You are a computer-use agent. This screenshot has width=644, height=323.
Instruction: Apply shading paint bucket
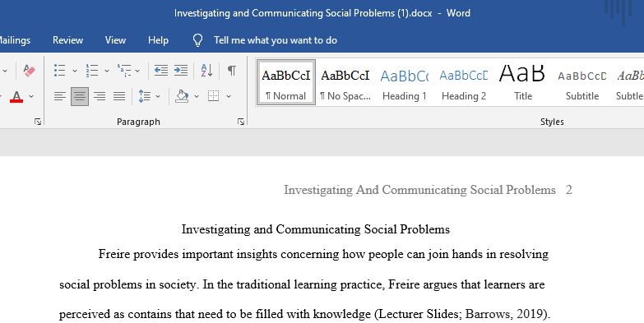point(182,96)
